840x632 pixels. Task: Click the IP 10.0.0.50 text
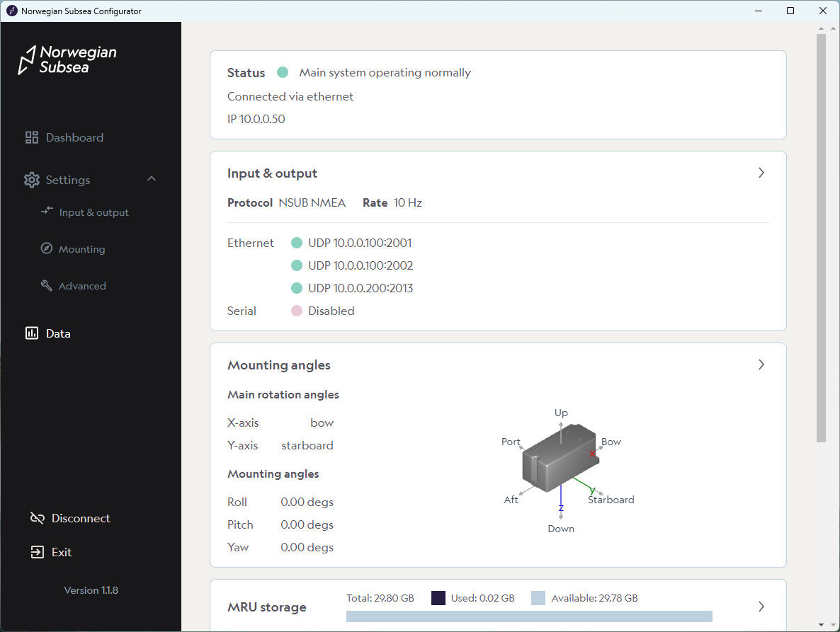pyautogui.click(x=256, y=119)
